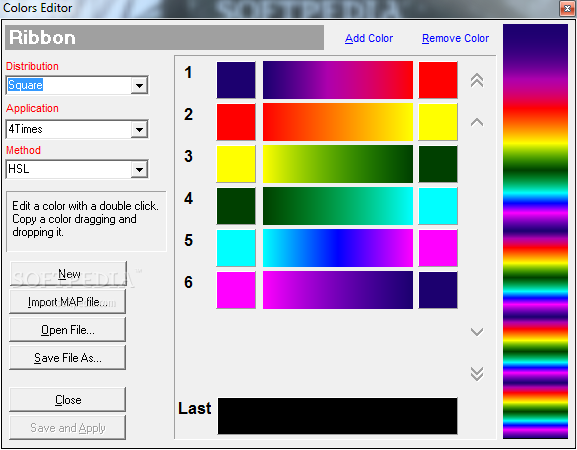Select row 3 yellow start swatch
Screen dimensions: 577x450
tap(236, 164)
